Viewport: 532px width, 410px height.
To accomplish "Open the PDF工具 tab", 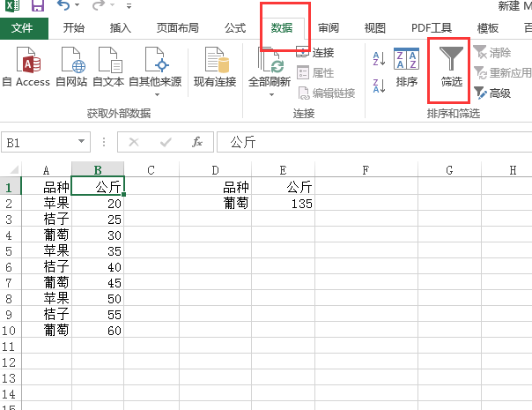I will [x=432, y=28].
